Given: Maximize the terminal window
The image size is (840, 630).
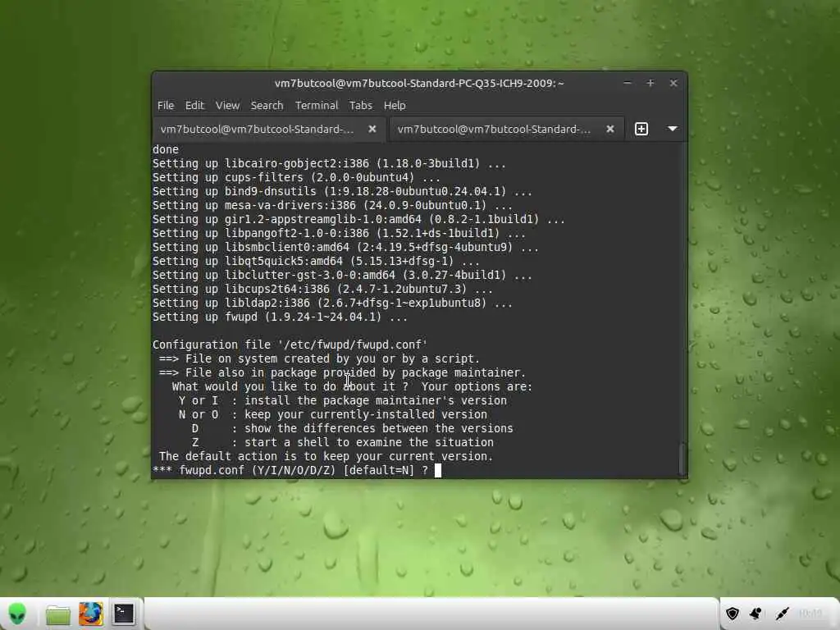Looking at the screenshot, I should pyautogui.click(x=651, y=83).
